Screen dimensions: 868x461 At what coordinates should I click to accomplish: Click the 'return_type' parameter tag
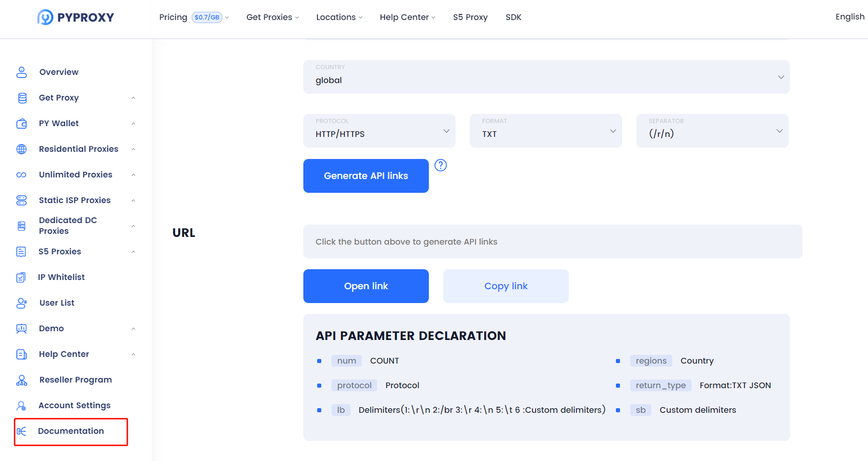[x=660, y=386]
